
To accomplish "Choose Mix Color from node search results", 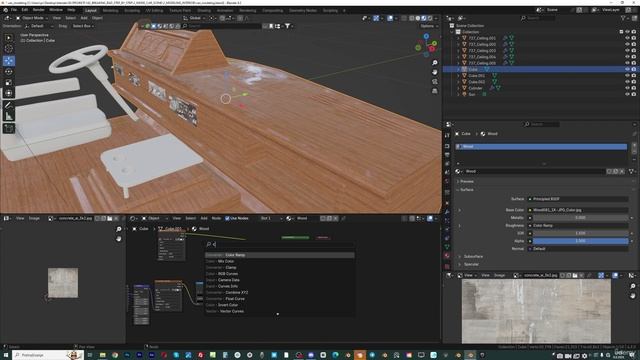I will pos(280,261).
